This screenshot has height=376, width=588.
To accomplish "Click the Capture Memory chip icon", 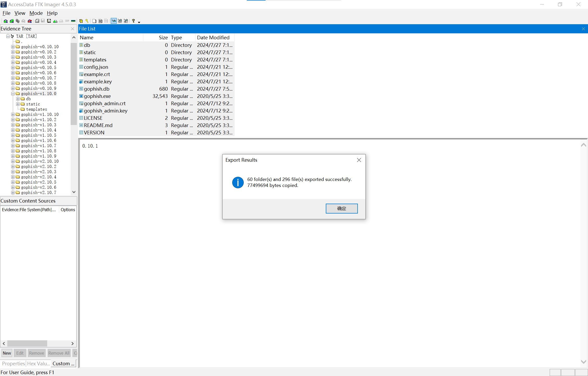I will click(x=73, y=21).
